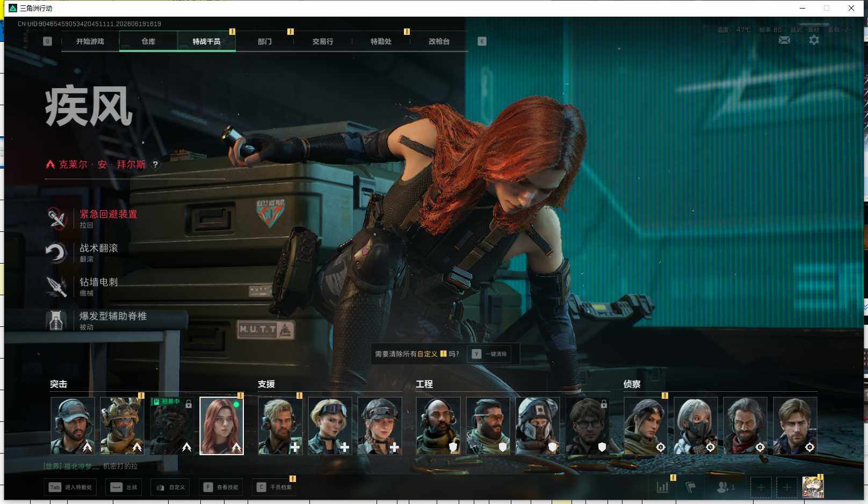Click the E key next-tab icon
Viewport: 868px width, 504px height.
[x=482, y=41]
